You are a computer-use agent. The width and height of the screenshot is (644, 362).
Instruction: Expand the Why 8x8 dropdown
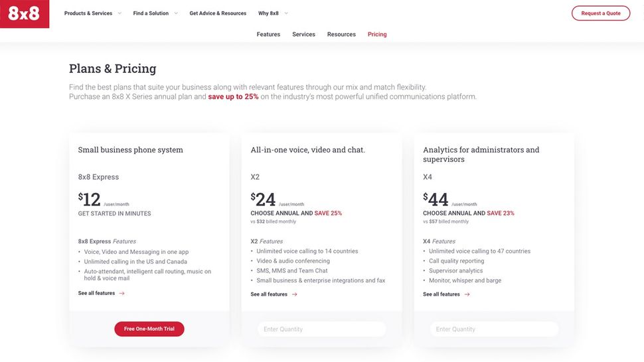click(x=272, y=13)
